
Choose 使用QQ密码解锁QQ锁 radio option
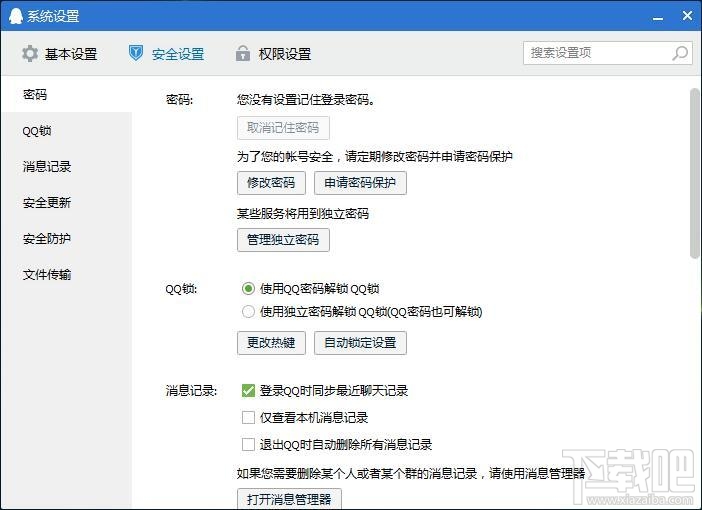coord(248,288)
